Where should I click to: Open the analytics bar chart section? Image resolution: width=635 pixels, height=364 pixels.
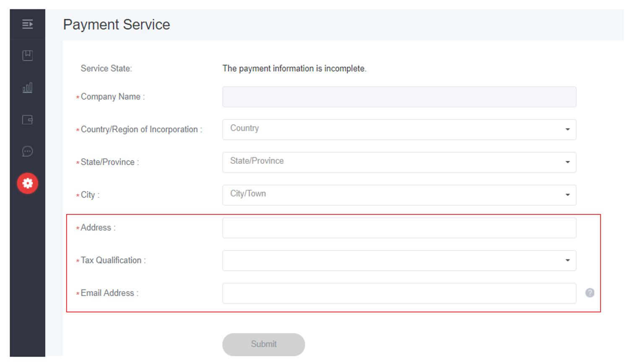pyautogui.click(x=27, y=88)
